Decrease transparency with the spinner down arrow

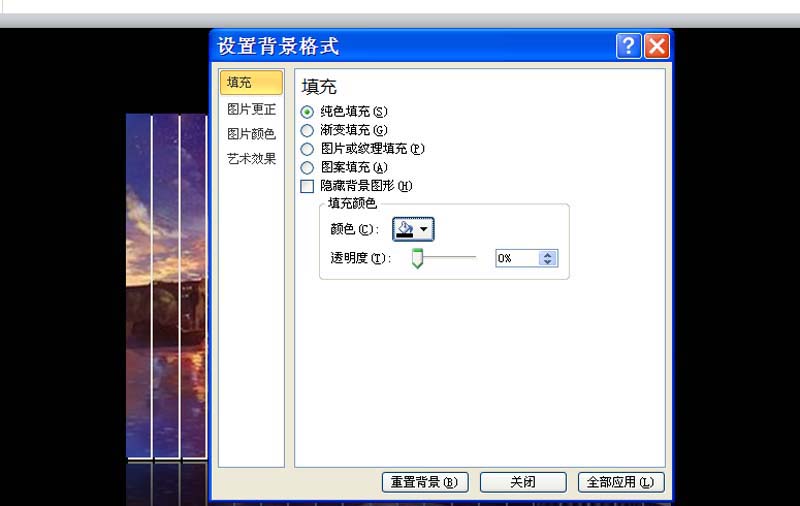(x=548, y=262)
